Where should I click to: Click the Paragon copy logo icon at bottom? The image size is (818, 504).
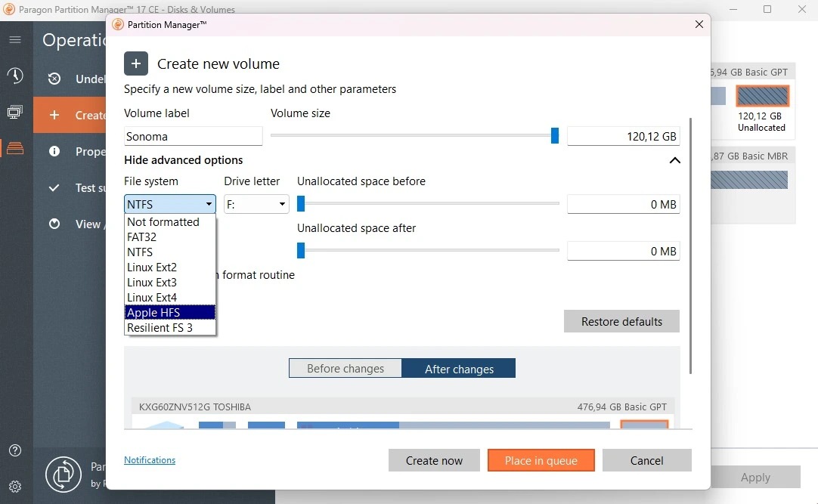[63, 475]
